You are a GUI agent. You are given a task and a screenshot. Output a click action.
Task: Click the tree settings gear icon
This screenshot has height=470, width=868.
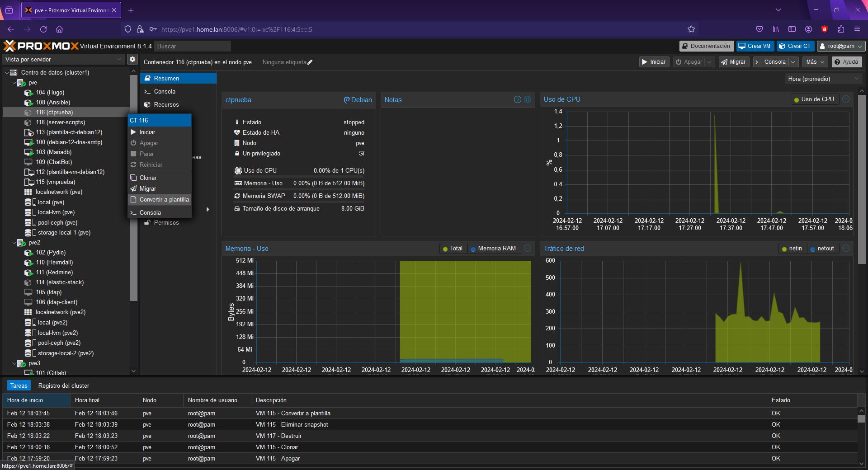point(132,59)
